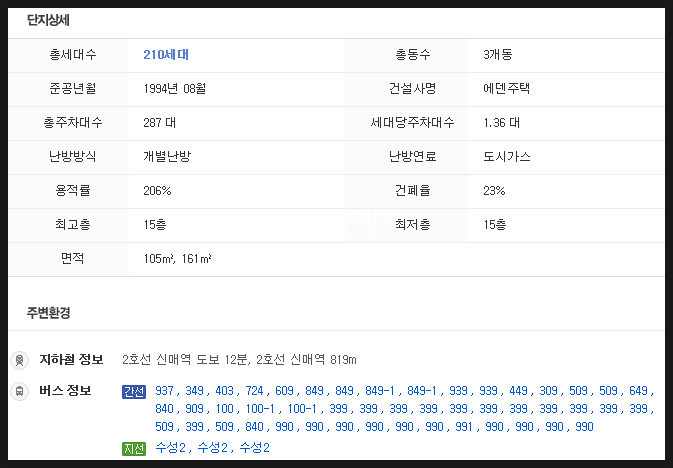
Task: Click the 세대당주차대수 label
Action: 412,123
